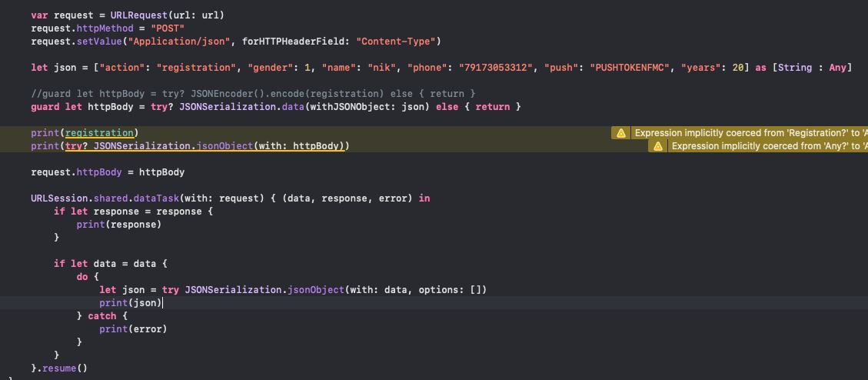Click the do keyword

point(82,276)
